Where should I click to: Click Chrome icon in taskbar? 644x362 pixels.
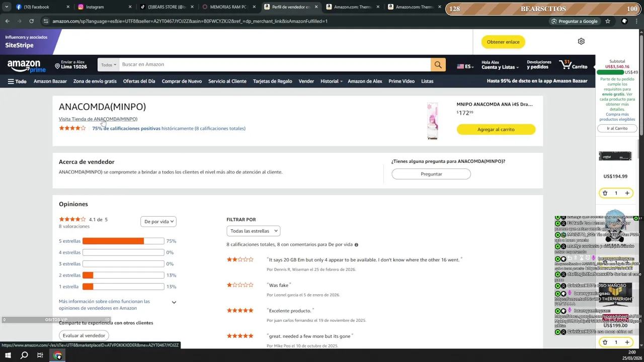(x=57, y=355)
